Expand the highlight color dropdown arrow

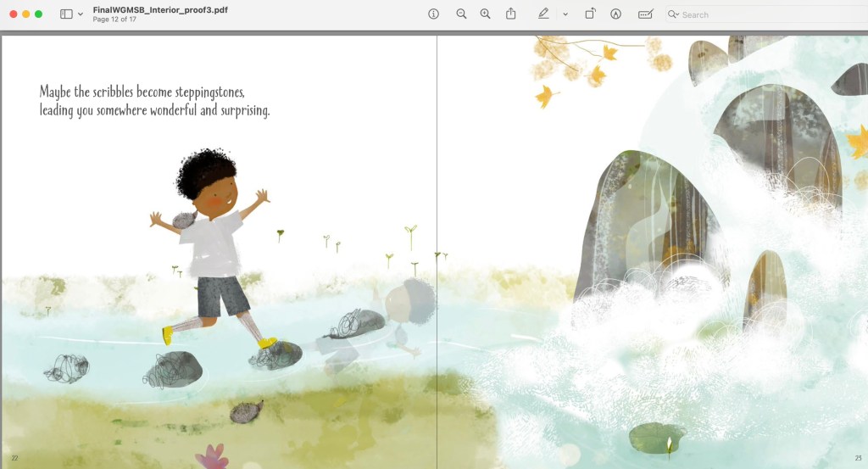click(565, 14)
